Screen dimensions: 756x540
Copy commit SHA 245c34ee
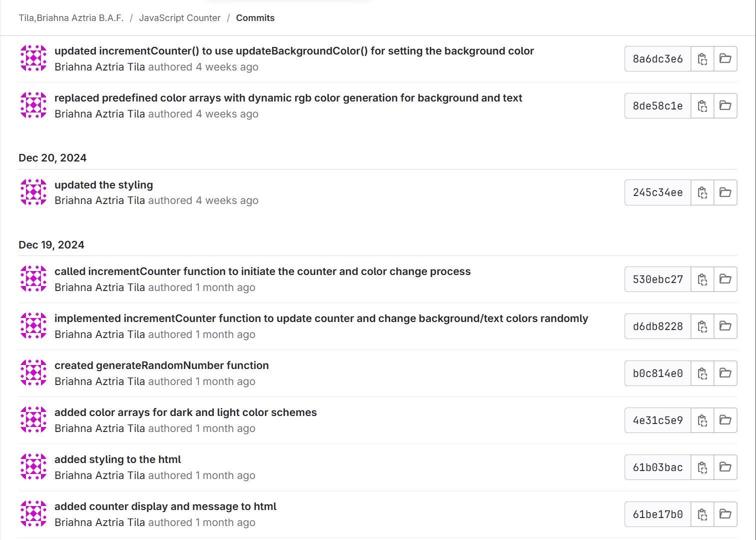(702, 192)
